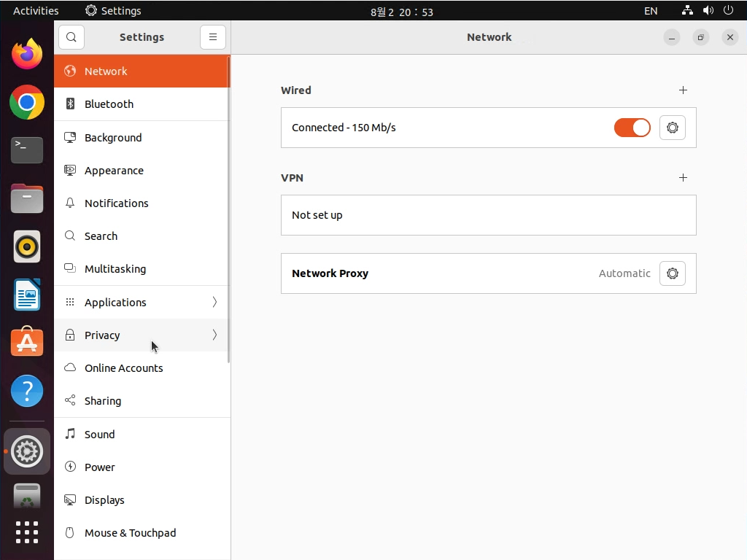
Task: Expand the Privacy submenu chevron
Action: tap(214, 335)
